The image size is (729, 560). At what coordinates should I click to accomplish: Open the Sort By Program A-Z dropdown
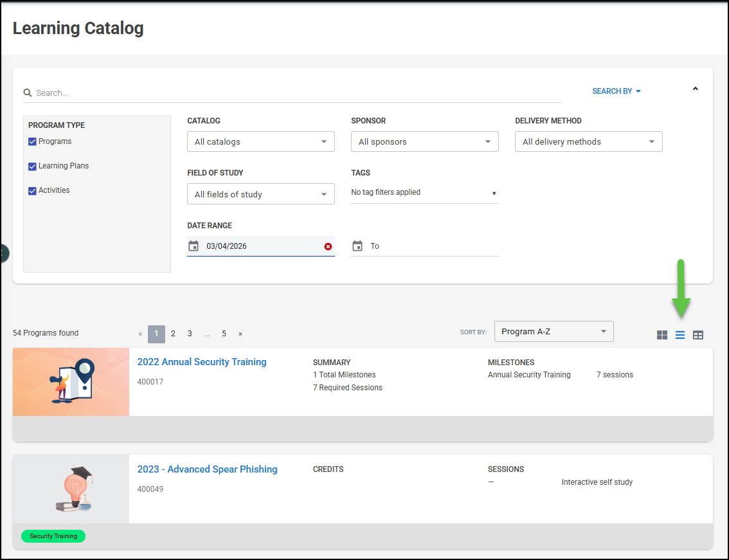pyautogui.click(x=553, y=332)
